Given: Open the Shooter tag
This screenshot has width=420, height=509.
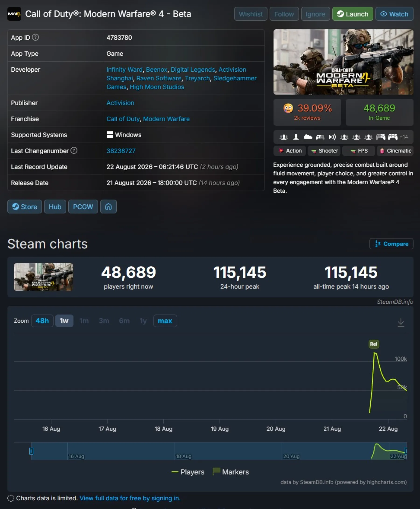Looking at the screenshot, I should 324,151.
